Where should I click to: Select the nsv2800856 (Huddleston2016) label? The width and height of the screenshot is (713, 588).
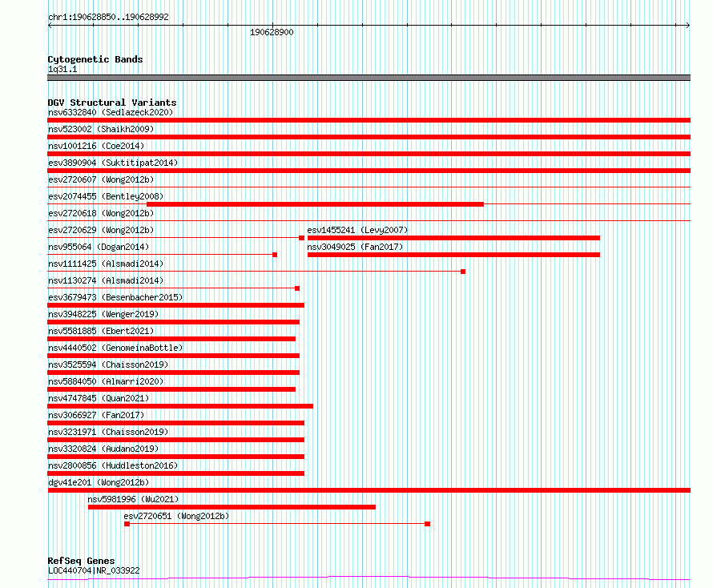(x=113, y=465)
